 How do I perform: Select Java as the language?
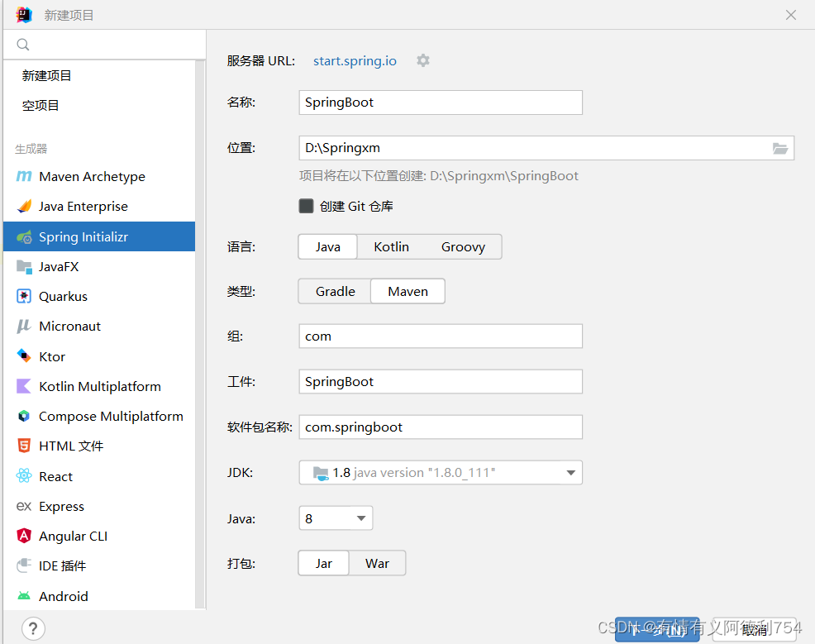[x=327, y=247]
